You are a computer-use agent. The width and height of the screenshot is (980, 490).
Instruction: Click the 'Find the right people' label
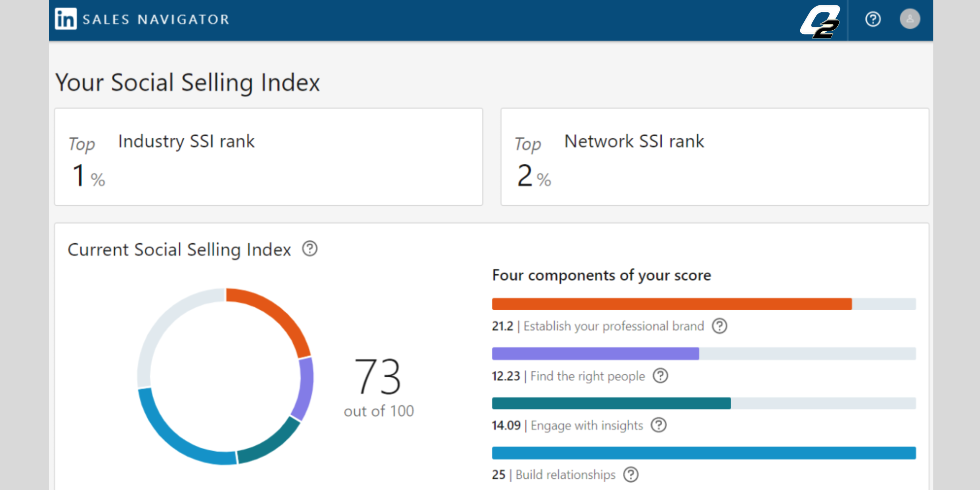pyautogui.click(x=588, y=376)
